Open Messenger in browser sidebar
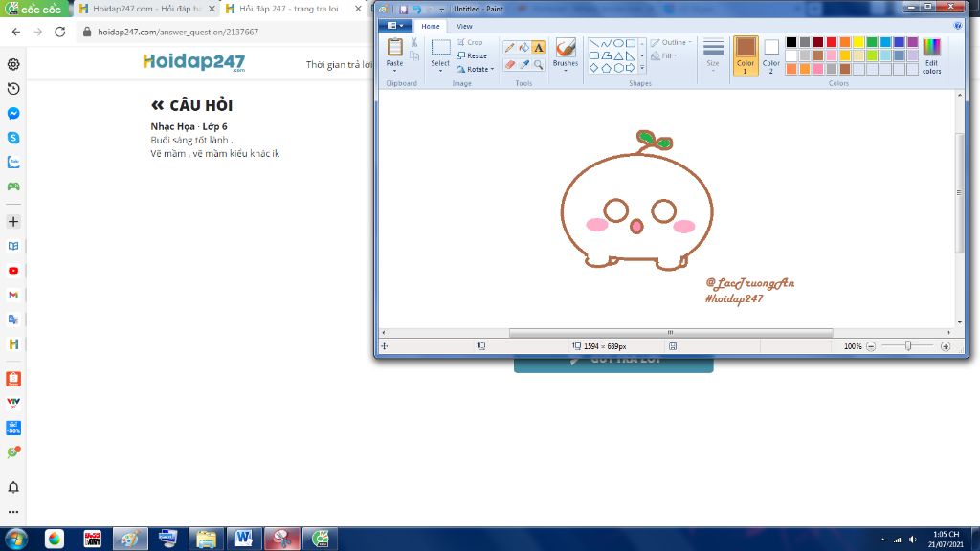 click(13, 113)
